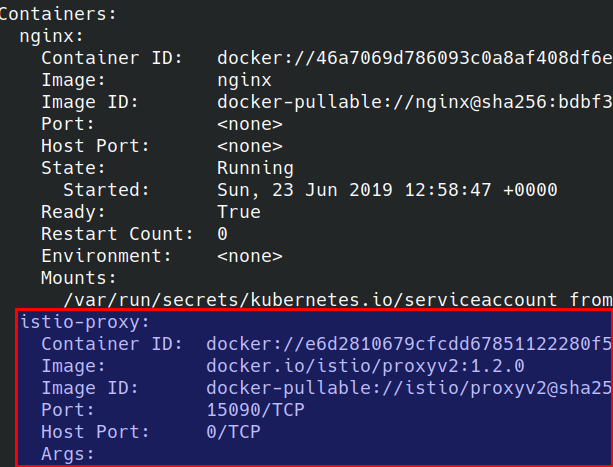613x467 pixels.
Task: Click the Port <none> value
Action: 249,124
